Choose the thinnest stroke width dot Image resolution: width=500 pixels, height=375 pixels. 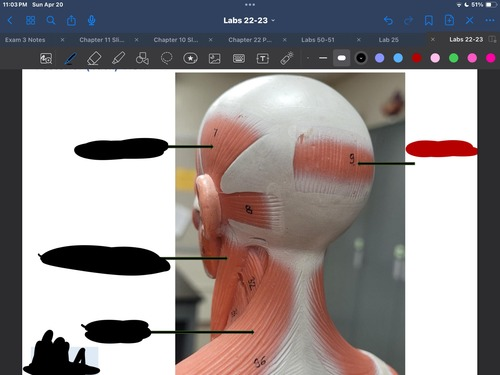[308, 58]
